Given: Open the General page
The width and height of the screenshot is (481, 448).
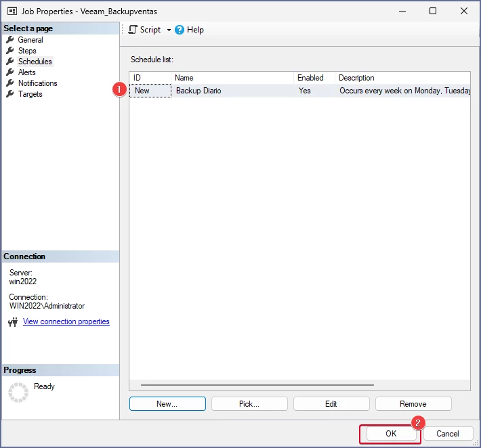Looking at the screenshot, I should click(30, 40).
